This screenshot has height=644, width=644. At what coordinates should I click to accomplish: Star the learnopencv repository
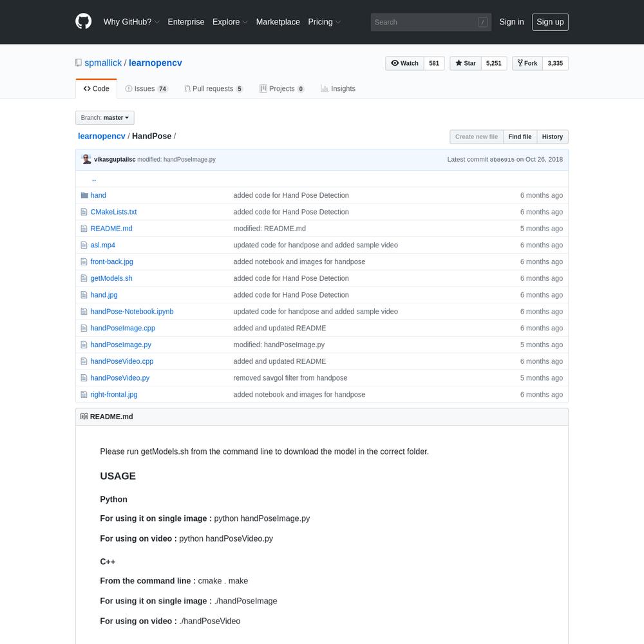point(466,63)
